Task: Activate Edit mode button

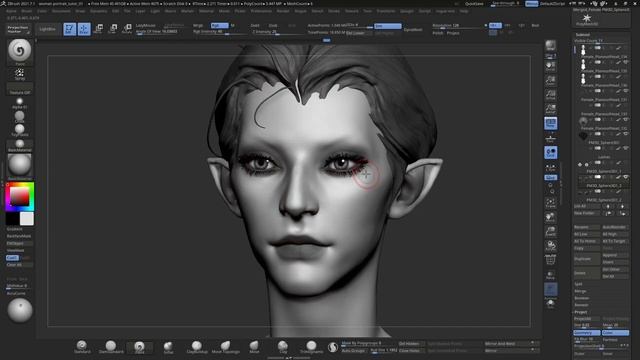Action: pos(69,29)
